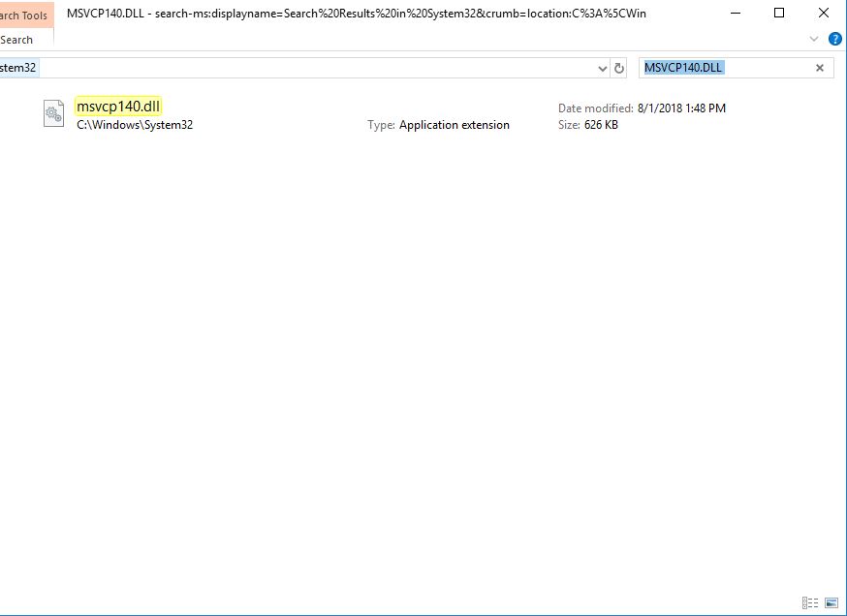Click the Application extension type label
The height and width of the screenshot is (616, 847).
tap(455, 125)
